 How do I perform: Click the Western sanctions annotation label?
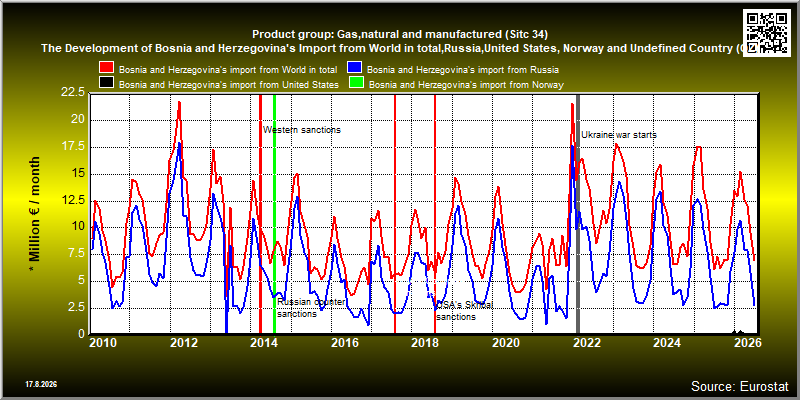[302, 130]
